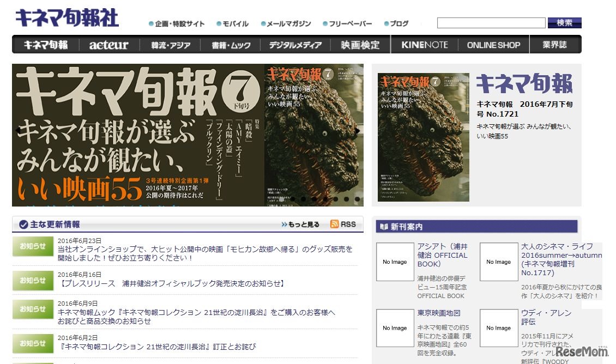This screenshot has width=616, height=364.
Task: Click inside the site search input field
Action: point(491,22)
